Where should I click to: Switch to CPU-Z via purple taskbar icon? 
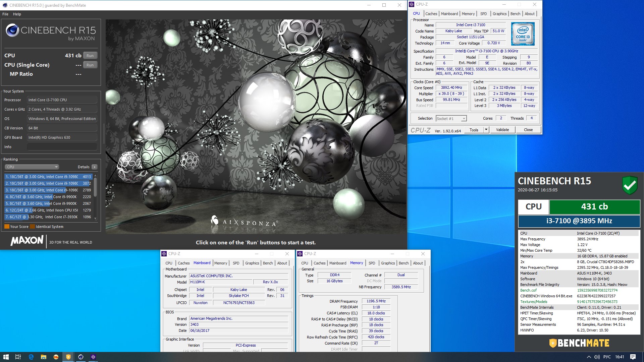coord(93,357)
